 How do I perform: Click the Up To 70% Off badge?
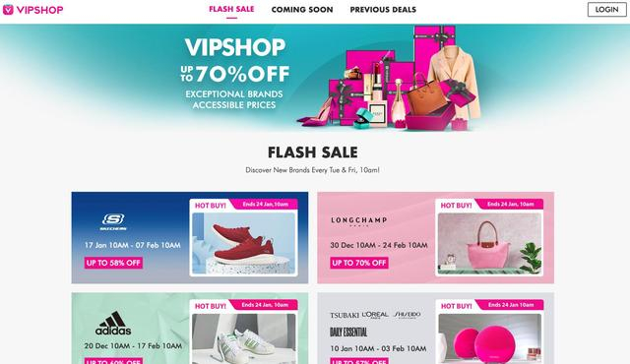(x=359, y=263)
